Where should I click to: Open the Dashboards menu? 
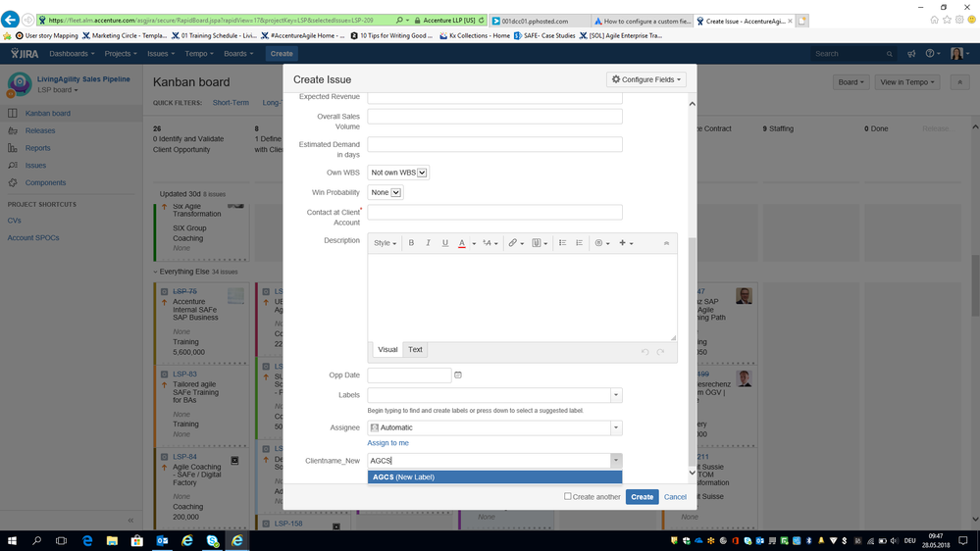[x=72, y=54]
